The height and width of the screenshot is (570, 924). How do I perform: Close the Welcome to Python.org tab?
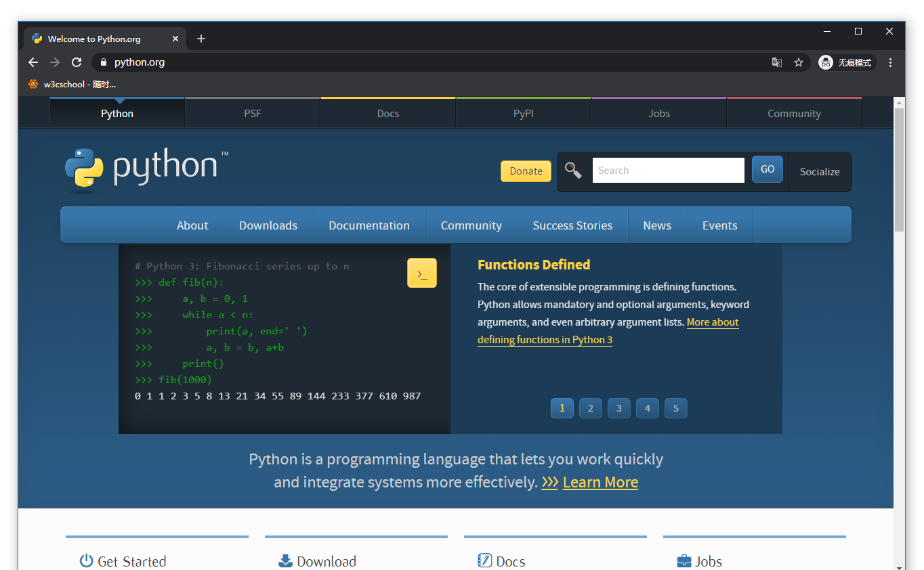point(175,39)
